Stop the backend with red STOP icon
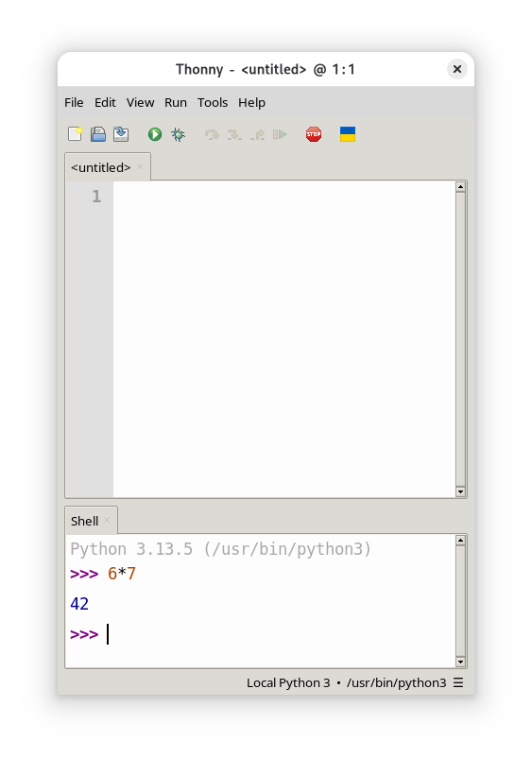 point(314,134)
